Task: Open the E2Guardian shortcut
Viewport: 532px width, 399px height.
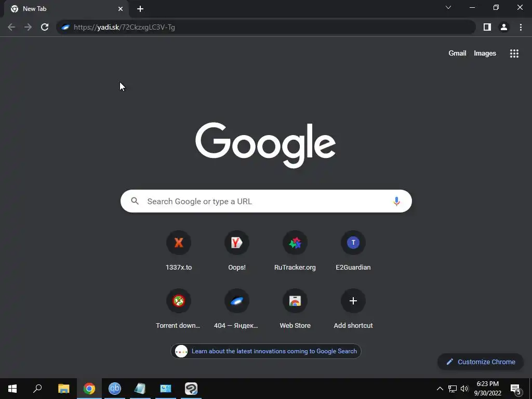Action: click(x=353, y=250)
